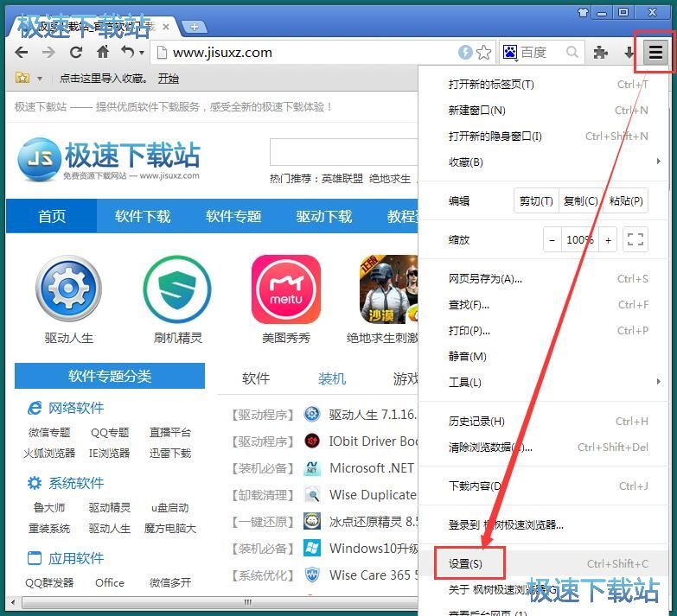Click the 英雄联盟 hot recommendation link
This screenshot has width=677, height=616.
click(x=342, y=179)
